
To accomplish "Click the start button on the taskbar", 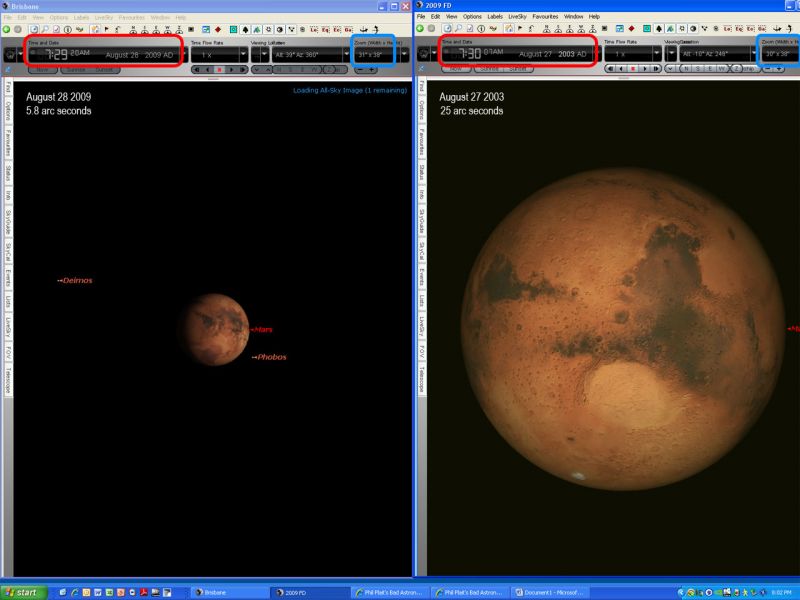I will pos(22,592).
